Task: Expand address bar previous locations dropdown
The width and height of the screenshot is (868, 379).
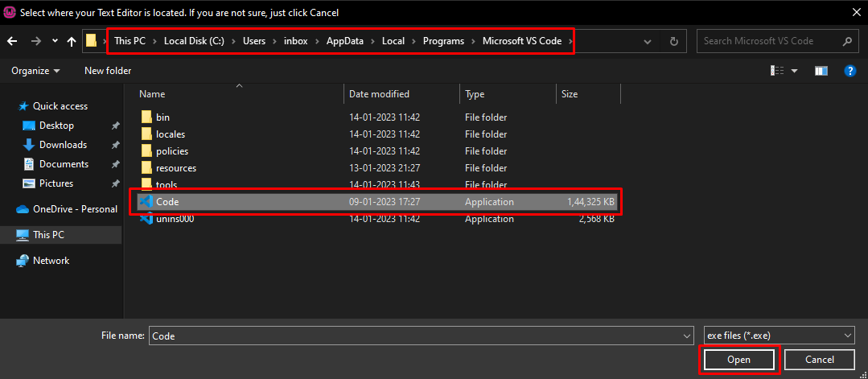Action: [648, 41]
